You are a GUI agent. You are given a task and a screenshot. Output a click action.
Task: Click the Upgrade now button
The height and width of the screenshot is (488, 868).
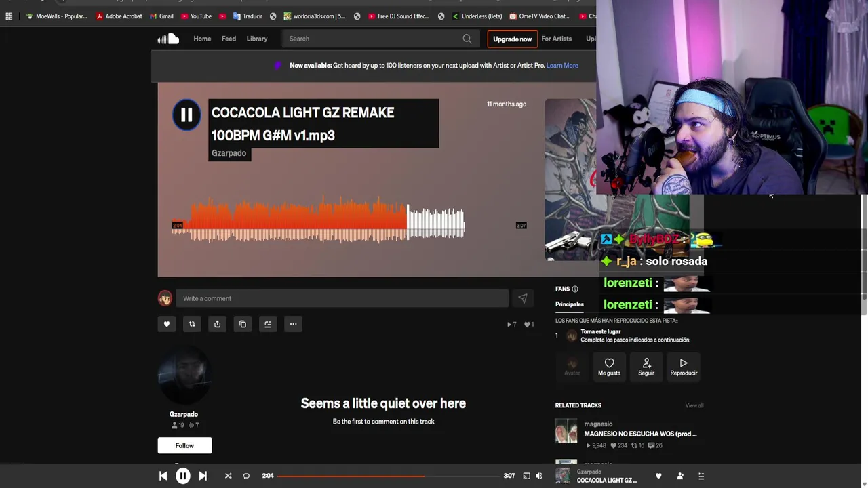pyautogui.click(x=512, y=39)
